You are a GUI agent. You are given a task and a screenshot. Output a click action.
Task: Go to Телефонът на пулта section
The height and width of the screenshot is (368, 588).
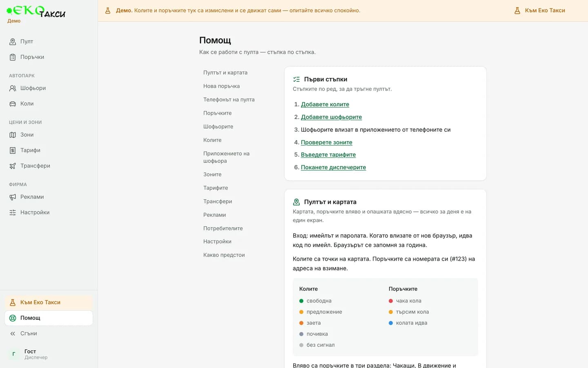(x=229, y=99)
